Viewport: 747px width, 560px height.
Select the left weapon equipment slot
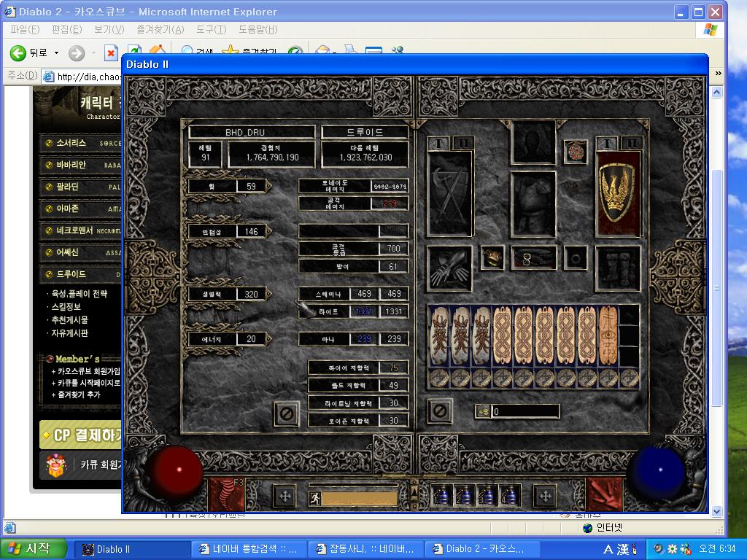coord(449,194)
